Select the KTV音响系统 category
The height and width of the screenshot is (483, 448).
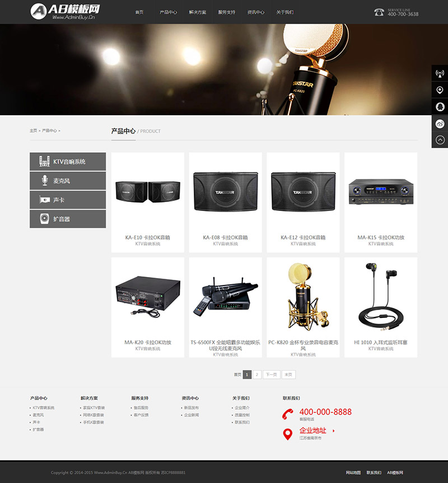pyautogui.click(x=68, y=161)
